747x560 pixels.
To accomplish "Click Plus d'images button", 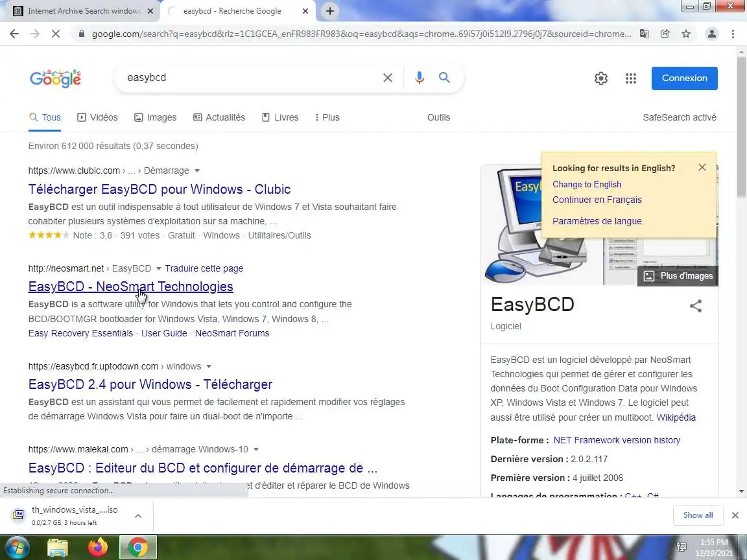I will [x=678, y=276].
